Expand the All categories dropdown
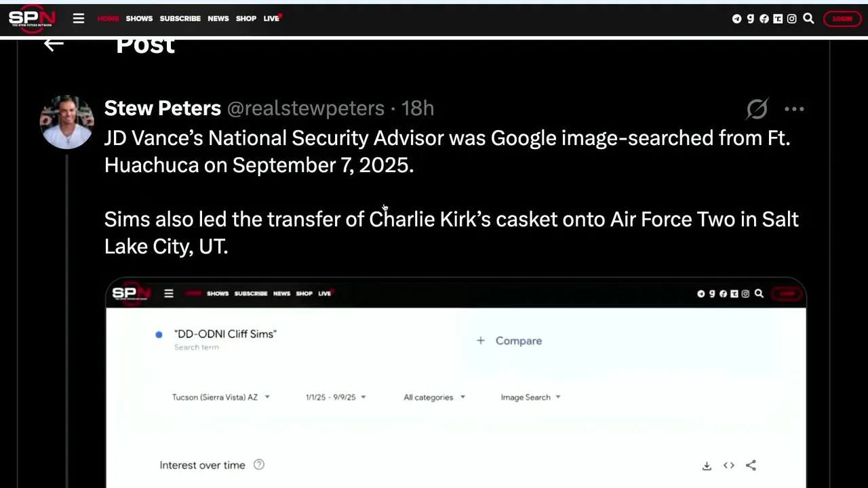The width and height of the screenshot is (868, 488). (x=435, y=397)
